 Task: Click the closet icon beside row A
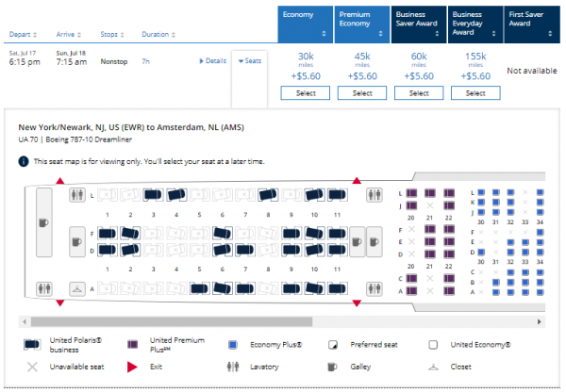(x=77, y=289)
